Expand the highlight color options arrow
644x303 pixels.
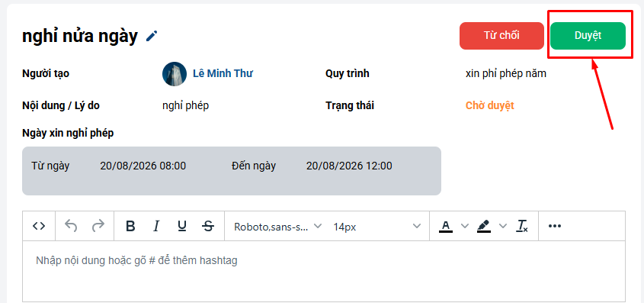[x=503, y=226]
